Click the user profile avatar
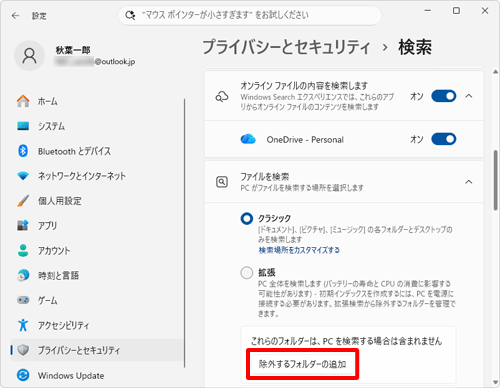The image size is (500, 388). coord(29,56)
